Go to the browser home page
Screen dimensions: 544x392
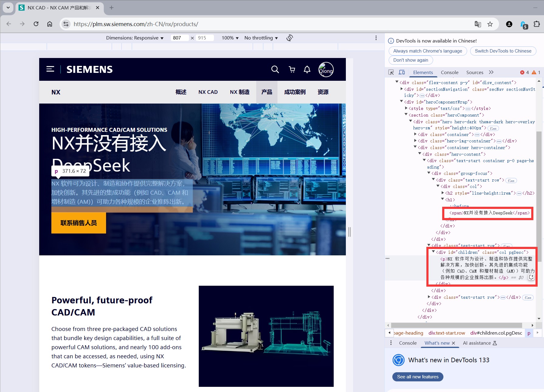[x=50, y=24]
